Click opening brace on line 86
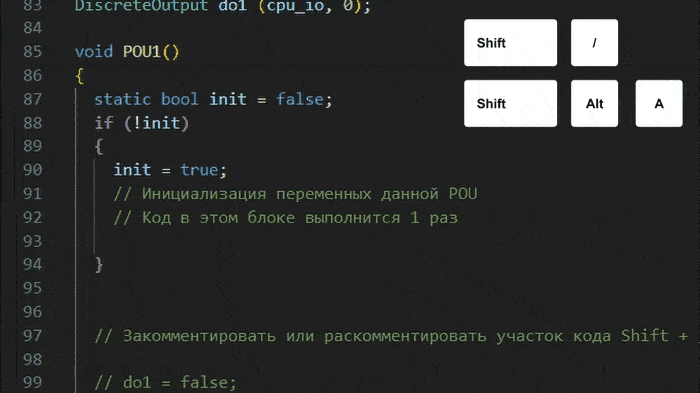700x393 pixels. 79,75
